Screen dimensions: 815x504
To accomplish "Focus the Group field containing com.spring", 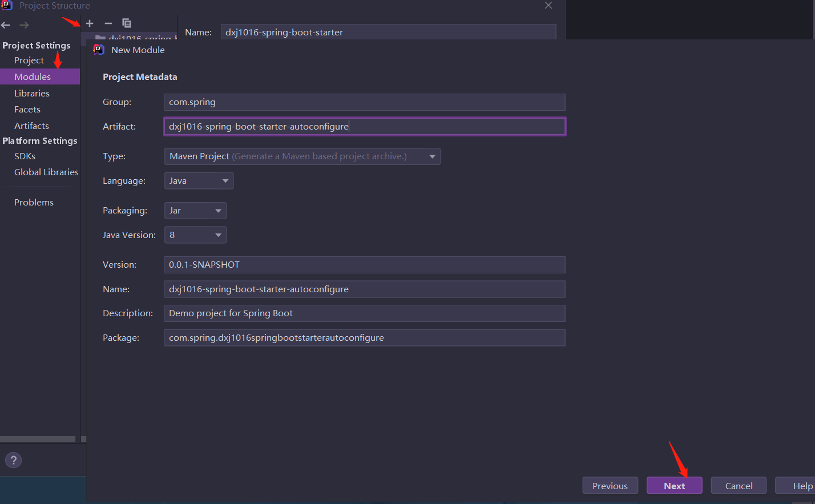I will (365, 102).
